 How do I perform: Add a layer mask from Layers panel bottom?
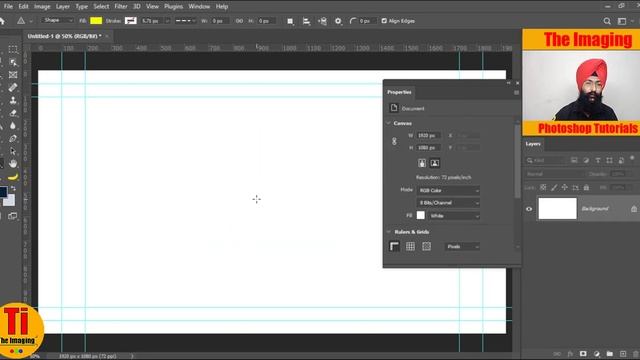coord(583,354)
